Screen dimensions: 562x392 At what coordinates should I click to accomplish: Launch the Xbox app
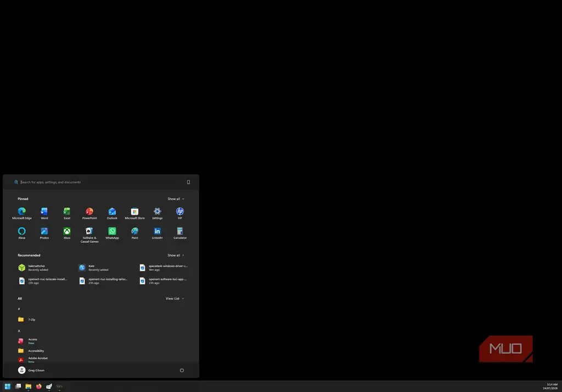click(67, 232)
